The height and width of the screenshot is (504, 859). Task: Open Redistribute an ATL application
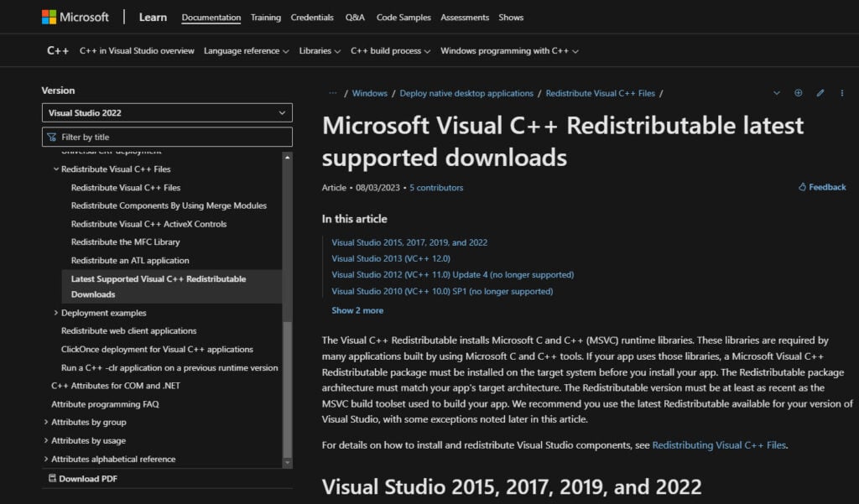click(x=130, y=261)
